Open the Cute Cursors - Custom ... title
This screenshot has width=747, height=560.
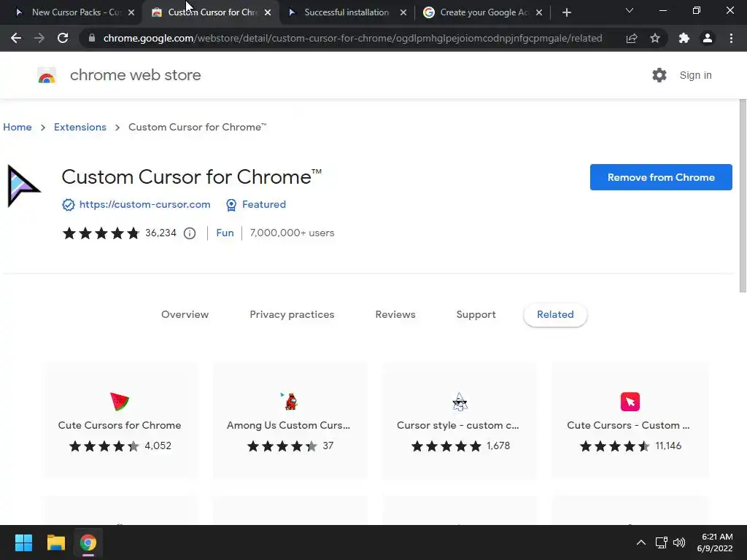click(x=628, y=425)
